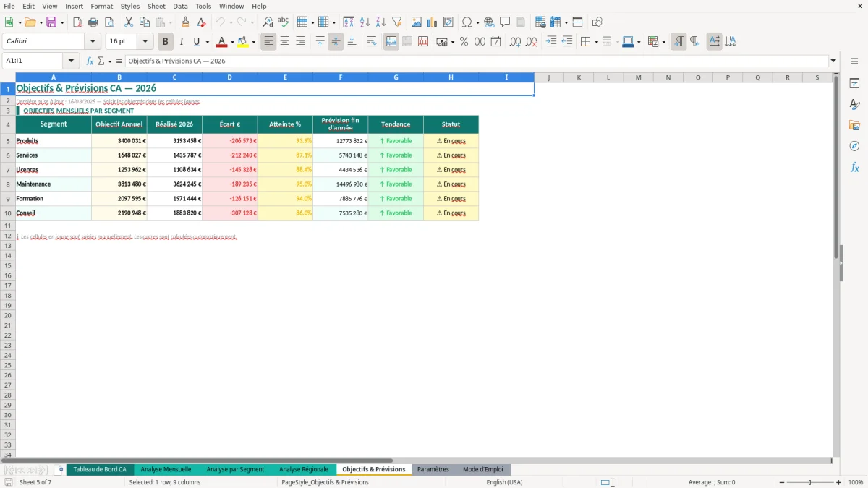Image resolution: width=868 pixels, height=488 pixels.
Task: Run the spelling check
Action: (284, 22)
